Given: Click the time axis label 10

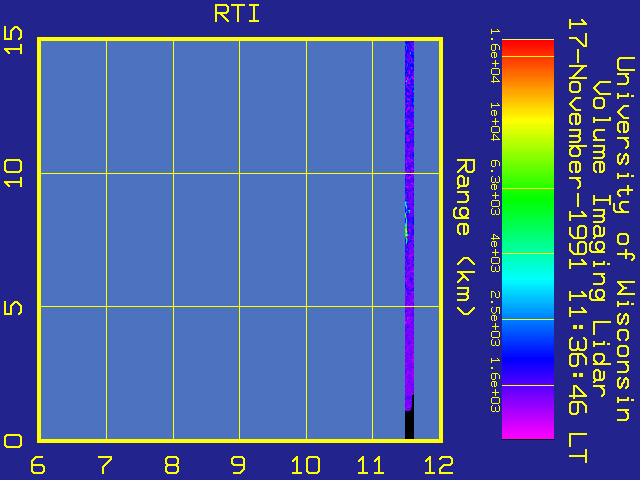Looking at the screenshot, I should pyautogui.click(x=305, y=465).
